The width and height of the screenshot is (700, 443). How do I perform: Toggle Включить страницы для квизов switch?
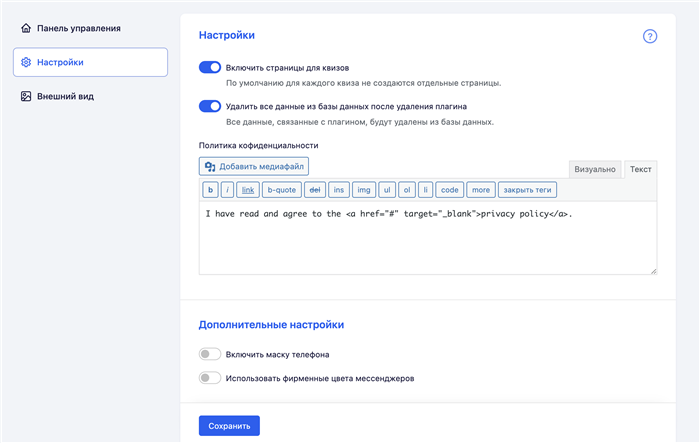pos(210,67)
